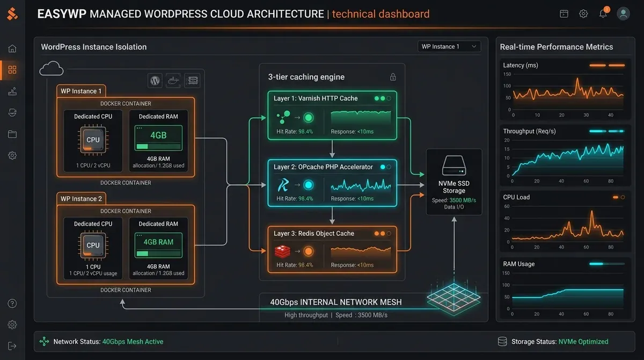Toggle the Layer 1 Varnish status dots
Image resolution: width=644 pixels, height=360 pixels.
383,99
